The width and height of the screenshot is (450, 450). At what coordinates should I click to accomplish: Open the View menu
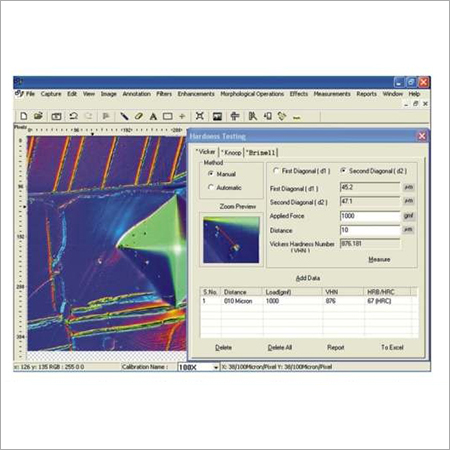[x=89, y=94]
